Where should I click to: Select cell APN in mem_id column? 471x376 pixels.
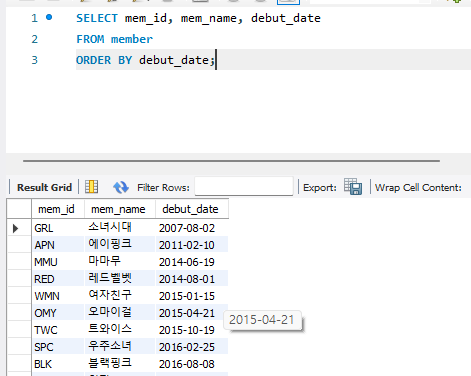(x=58, y=245)
